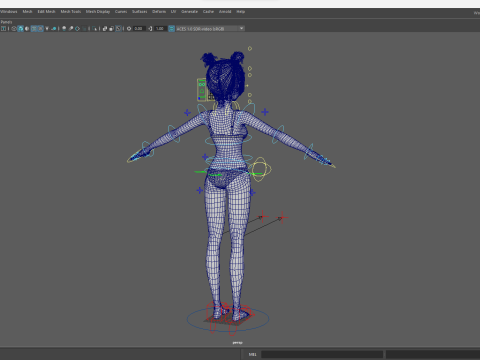480x360 pixels.
Task: Select the left red knee pole-vector cross
Action: [263, 216]
